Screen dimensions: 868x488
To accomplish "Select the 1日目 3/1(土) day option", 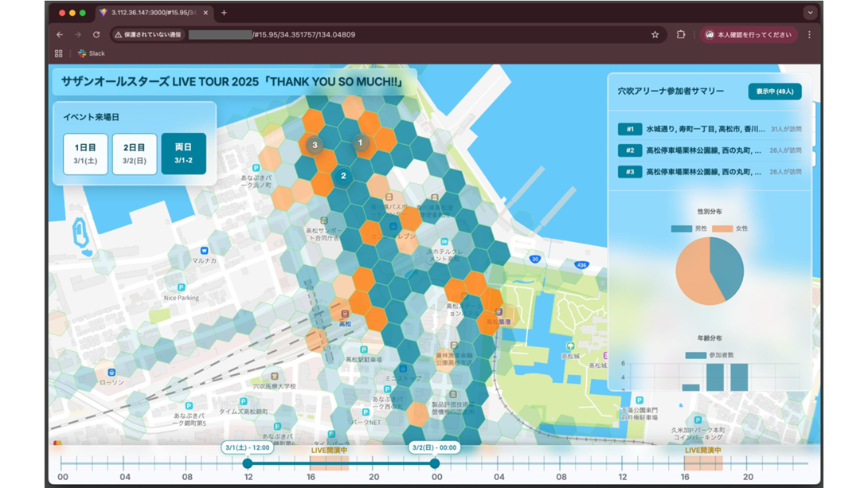I will click(x=85, y=154).
